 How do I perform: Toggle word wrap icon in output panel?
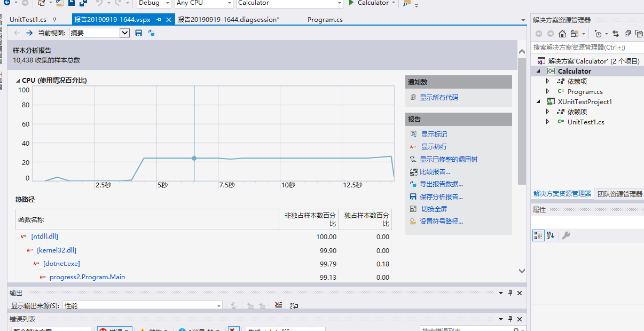294,305
